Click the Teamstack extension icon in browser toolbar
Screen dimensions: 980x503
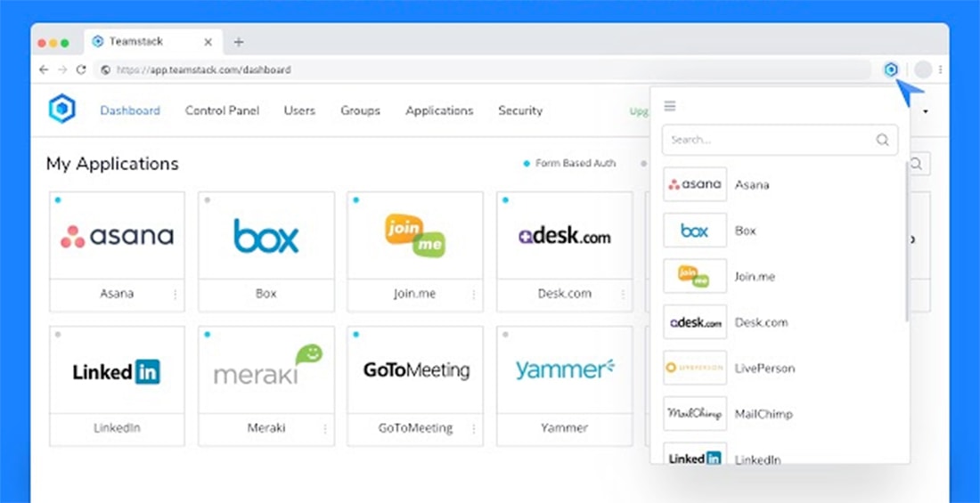pos(891,69)
